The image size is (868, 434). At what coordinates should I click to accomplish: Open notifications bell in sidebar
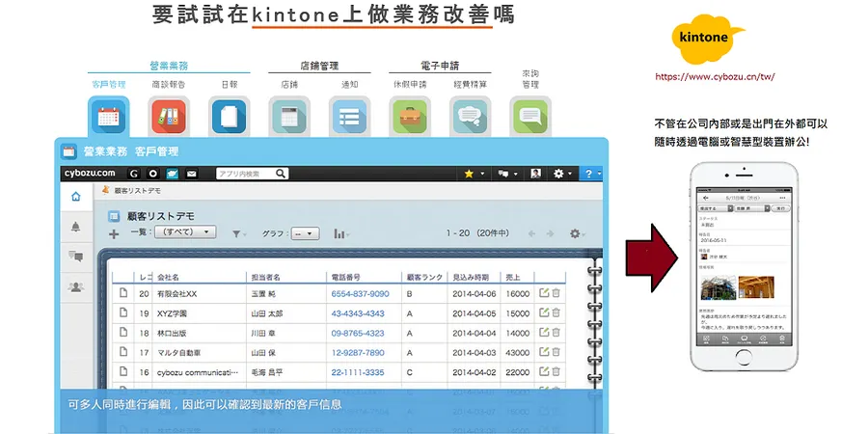tap(76, 227)
